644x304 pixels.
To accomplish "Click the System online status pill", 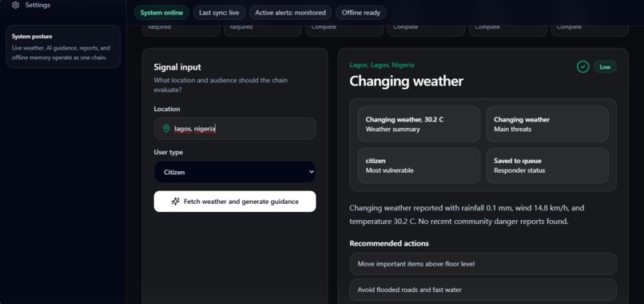I will (161, 13).
